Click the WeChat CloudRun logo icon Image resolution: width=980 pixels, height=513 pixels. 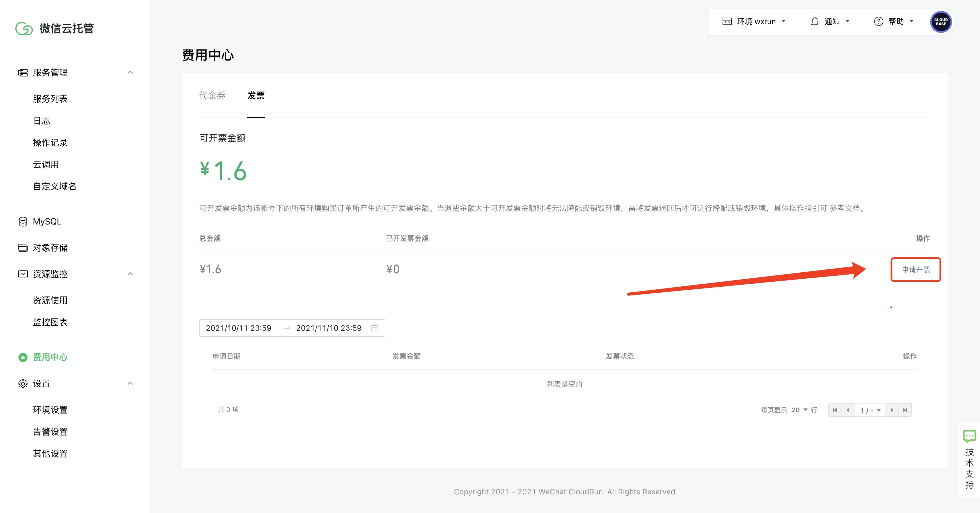coord(24,28)
